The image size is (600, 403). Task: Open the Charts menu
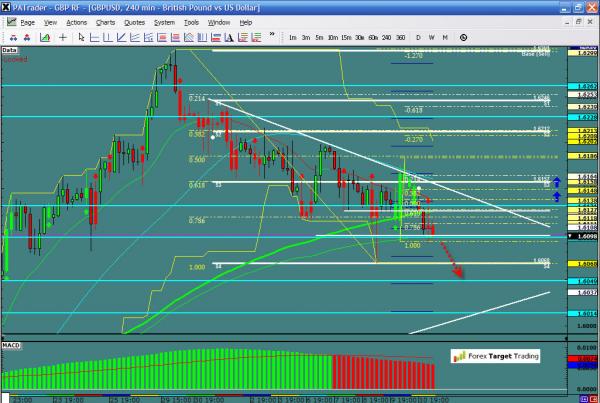click(106, 23)
